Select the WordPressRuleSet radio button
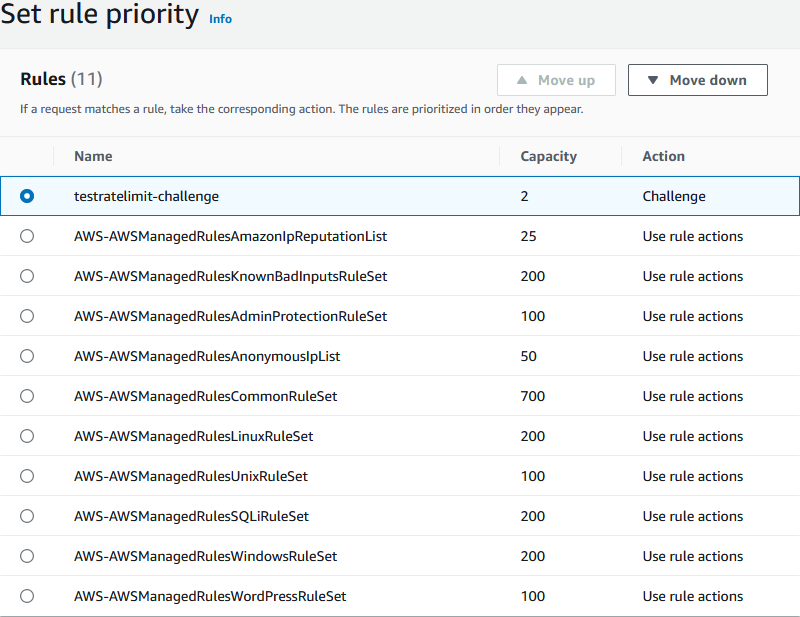Viewport: 800px width, 617px height. pos(27,596)
